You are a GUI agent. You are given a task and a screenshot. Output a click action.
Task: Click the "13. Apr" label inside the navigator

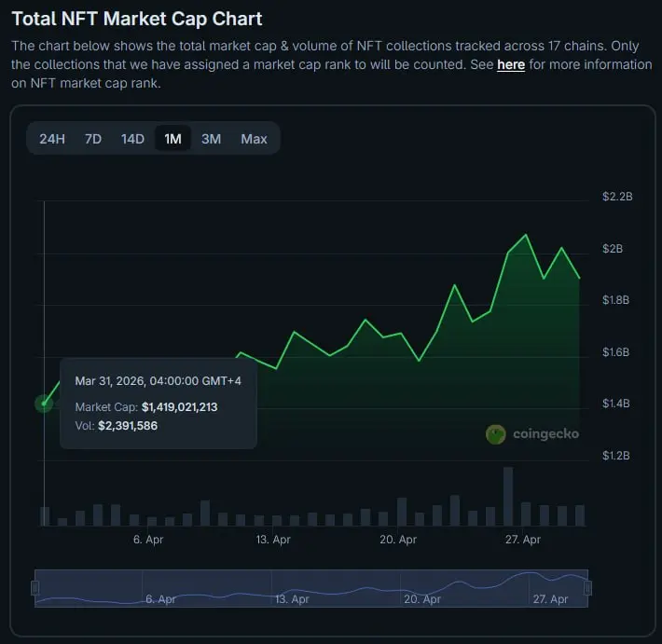click(x=292, y=599)
